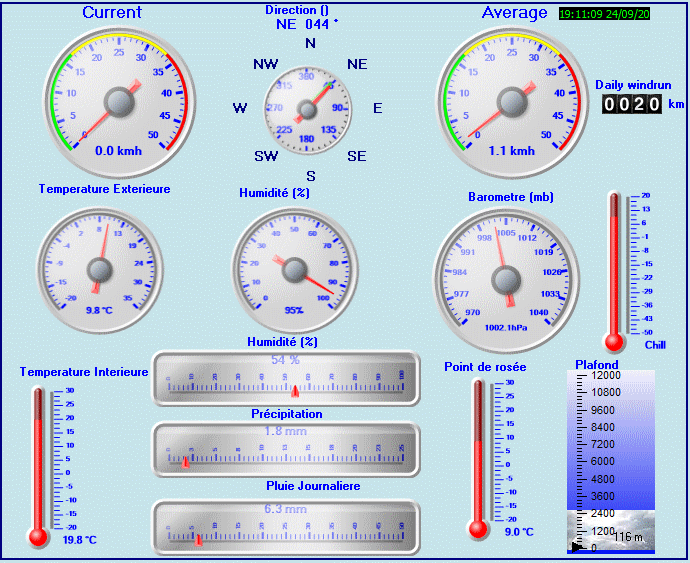Screen dimensions: 690x563
Task: Click the Temperature Exterieure gauge
Action: (x=100, y=270)
